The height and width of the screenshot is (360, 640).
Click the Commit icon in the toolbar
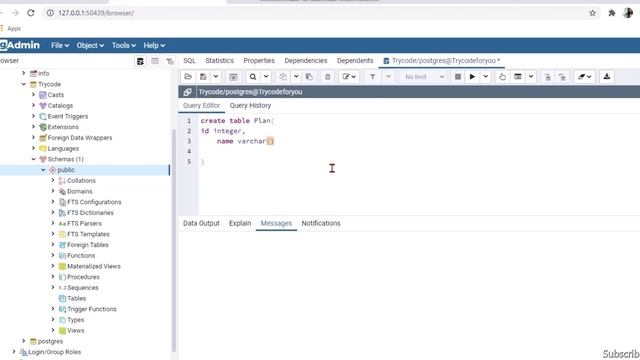(548, 77)
